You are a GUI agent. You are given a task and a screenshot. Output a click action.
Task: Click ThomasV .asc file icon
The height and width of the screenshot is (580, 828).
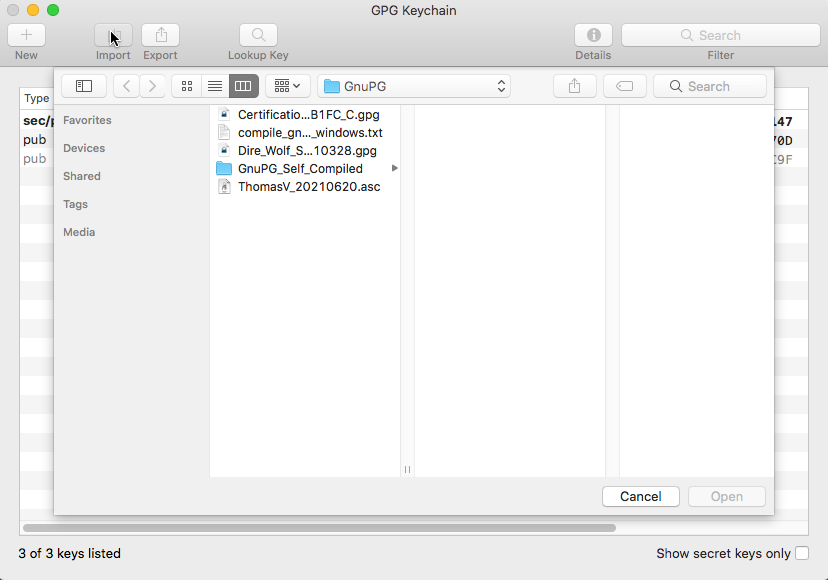(x=224, y=186)
